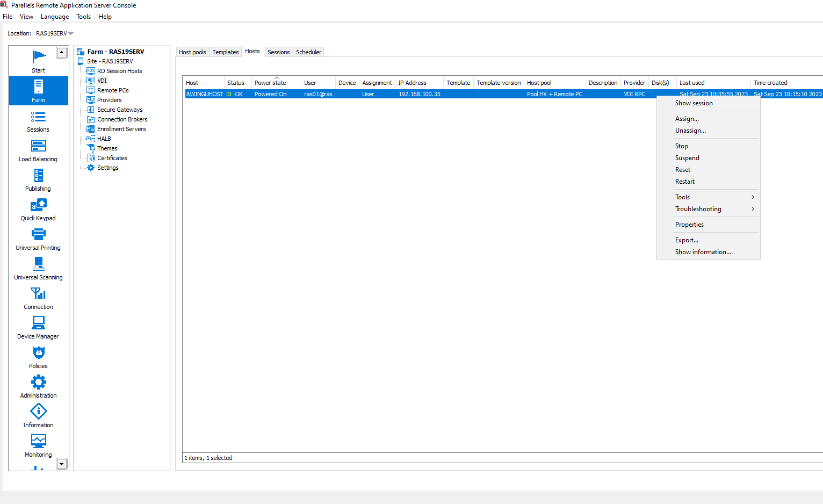Sort by Power state column header
823x504 pixels.
(276, 83)
